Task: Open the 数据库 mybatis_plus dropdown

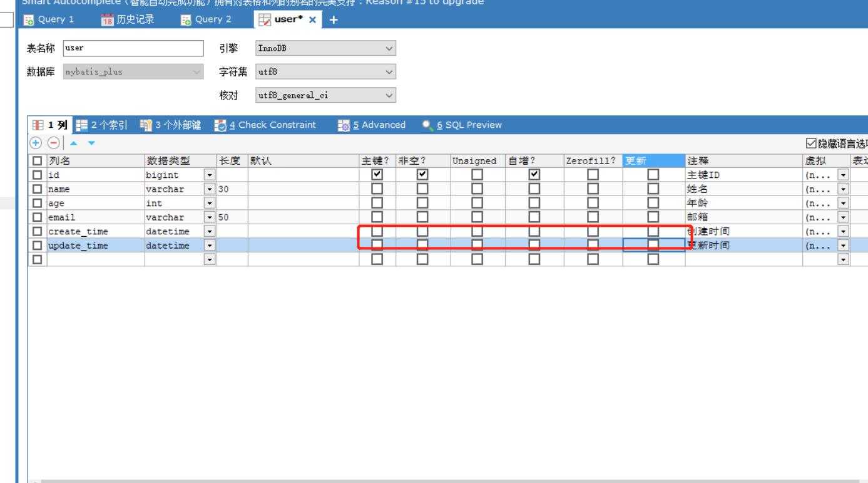Action: click(133, 72)
